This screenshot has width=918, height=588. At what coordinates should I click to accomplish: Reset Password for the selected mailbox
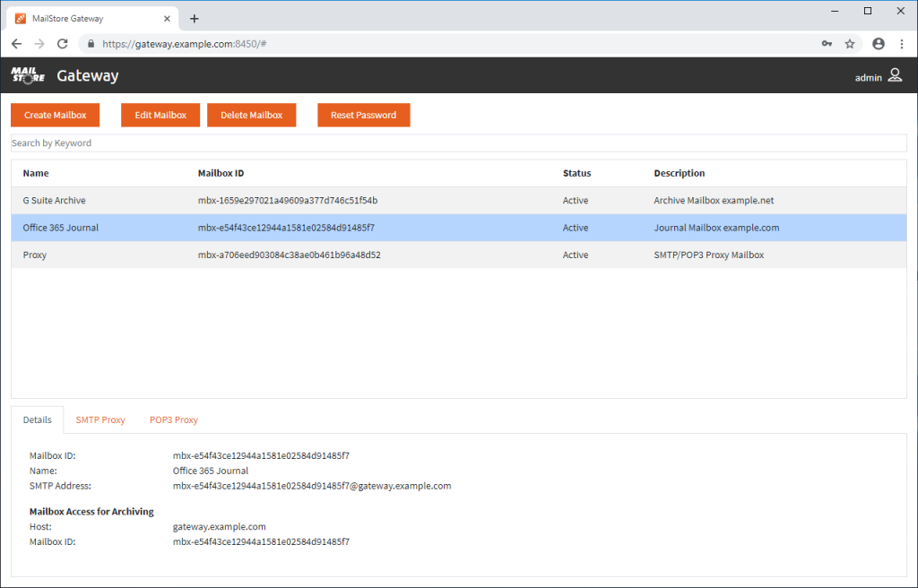[x=363, y=115]
